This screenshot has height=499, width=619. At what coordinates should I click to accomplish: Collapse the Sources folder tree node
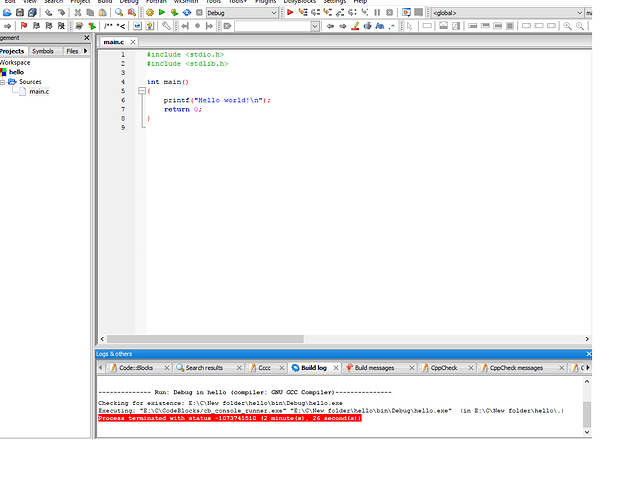pyautogui.click(x=3, y=82)
